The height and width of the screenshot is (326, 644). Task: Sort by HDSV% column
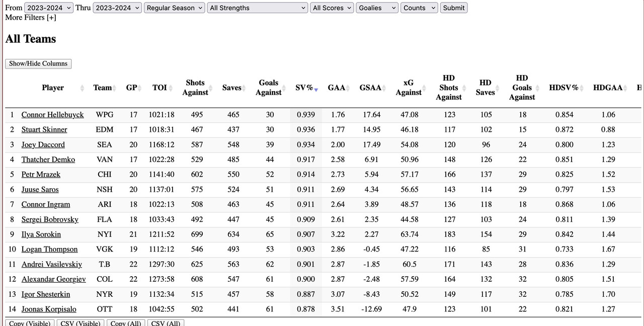pos(563,88)
